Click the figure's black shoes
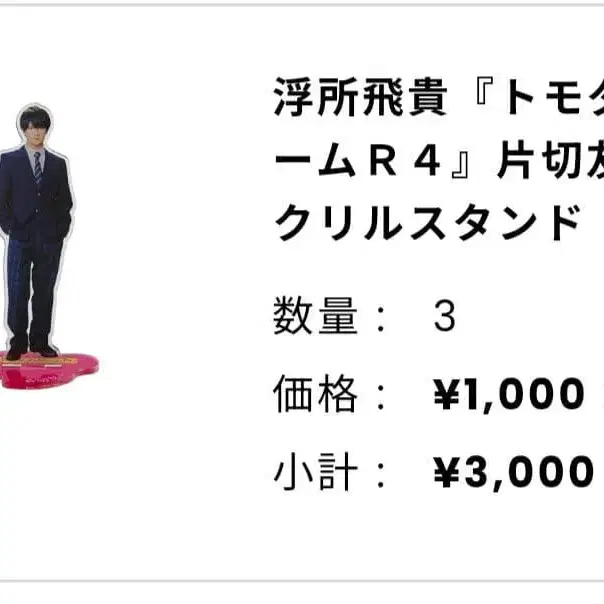 click(32, 350)
